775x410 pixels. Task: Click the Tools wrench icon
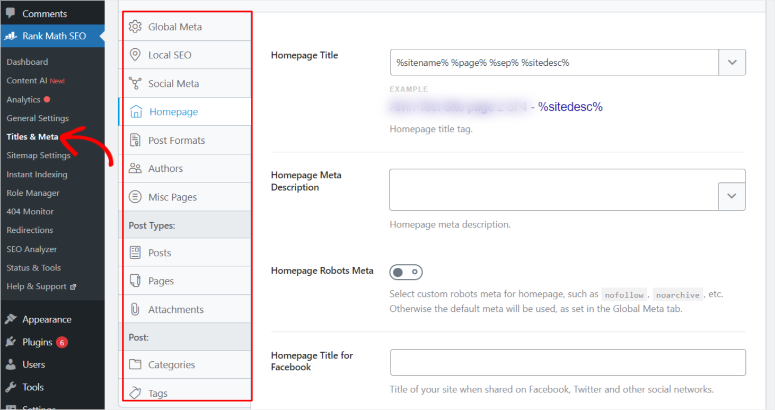tap(11, 387)
